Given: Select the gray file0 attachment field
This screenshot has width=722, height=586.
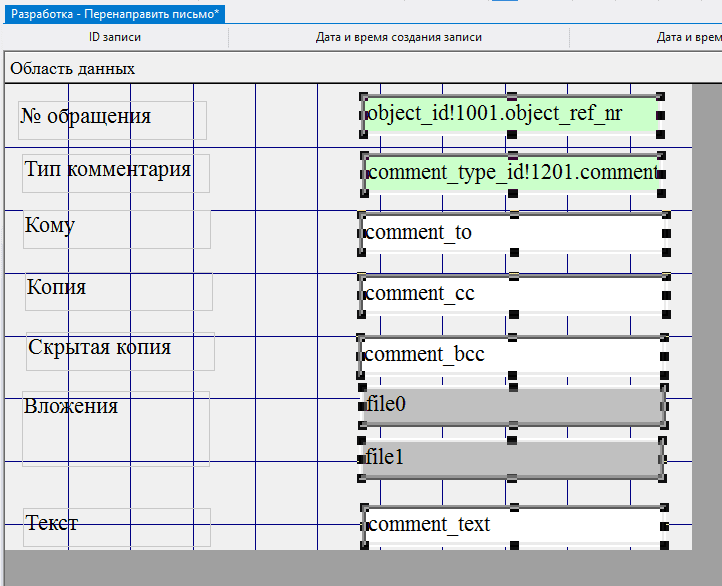Looking at the screenshot, I should point(510,405).
